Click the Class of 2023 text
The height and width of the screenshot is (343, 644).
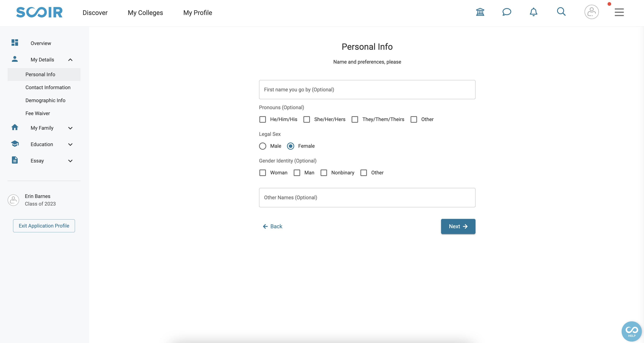click(40, 204)
